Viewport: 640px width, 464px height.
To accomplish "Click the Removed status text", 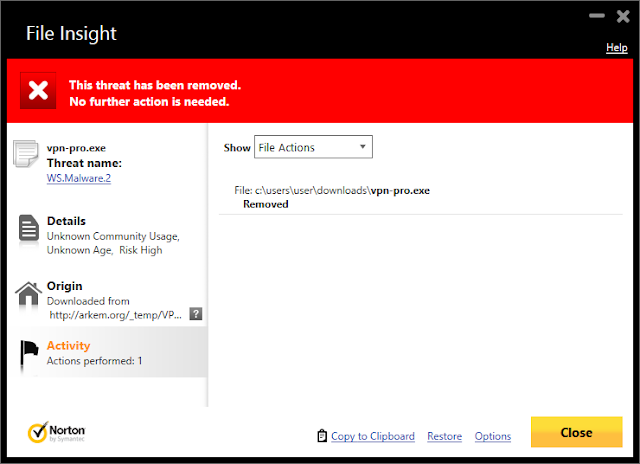I will [x=266, y=204].
